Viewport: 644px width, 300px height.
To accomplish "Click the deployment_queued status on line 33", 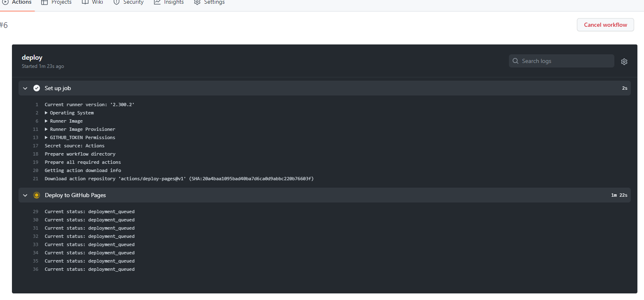I will point(111,244).
